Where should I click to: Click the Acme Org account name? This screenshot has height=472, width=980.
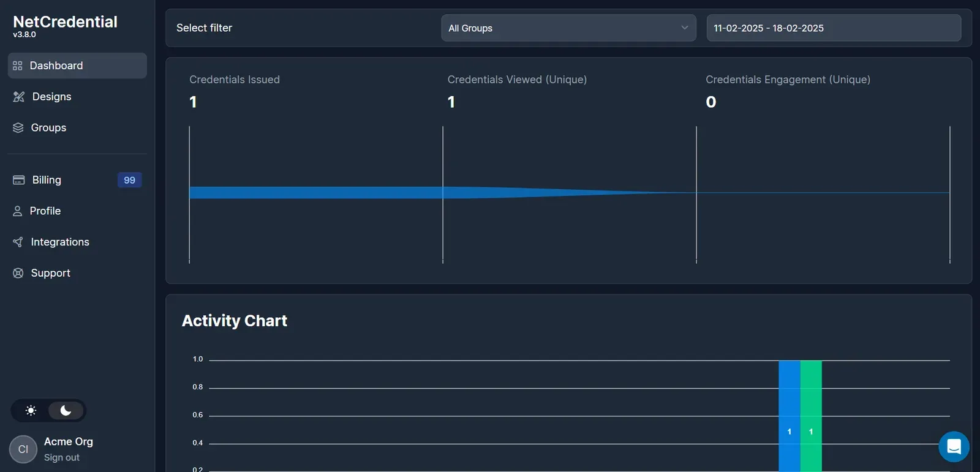pos(69,441)
